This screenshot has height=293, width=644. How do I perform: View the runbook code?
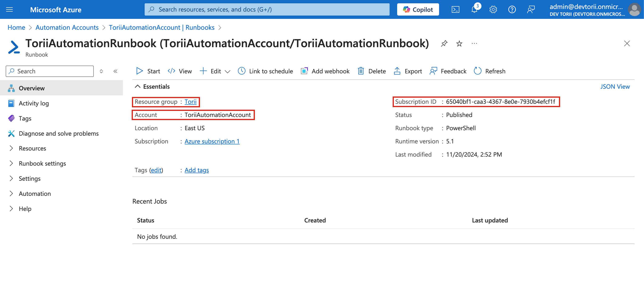pyautogui.click(x=180, y=71)
